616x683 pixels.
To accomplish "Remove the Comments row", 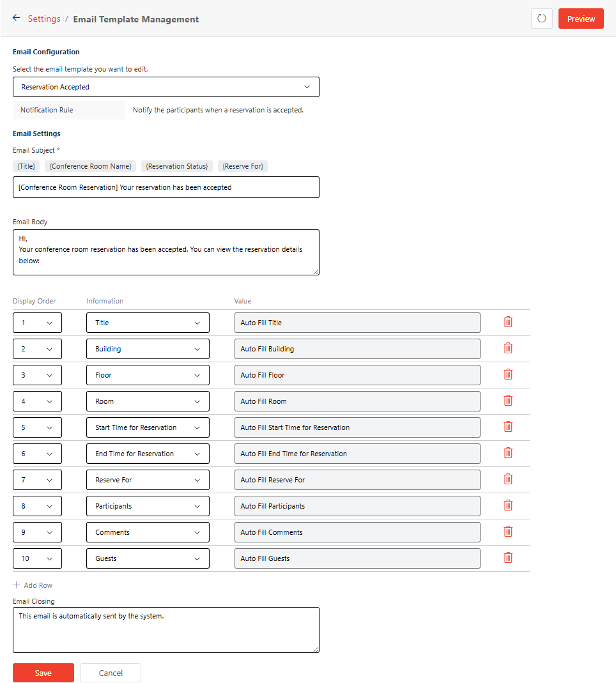I will [508, 531].
